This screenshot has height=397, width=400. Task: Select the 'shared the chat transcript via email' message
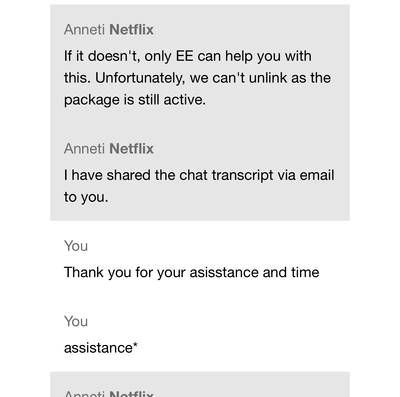(199, 186)
